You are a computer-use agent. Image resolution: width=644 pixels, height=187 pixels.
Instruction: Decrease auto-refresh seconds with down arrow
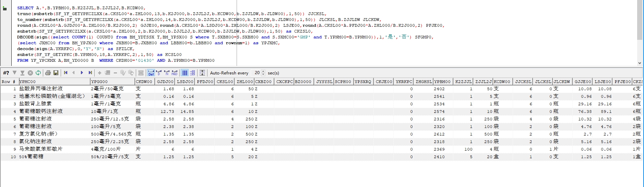coord(263,74)
